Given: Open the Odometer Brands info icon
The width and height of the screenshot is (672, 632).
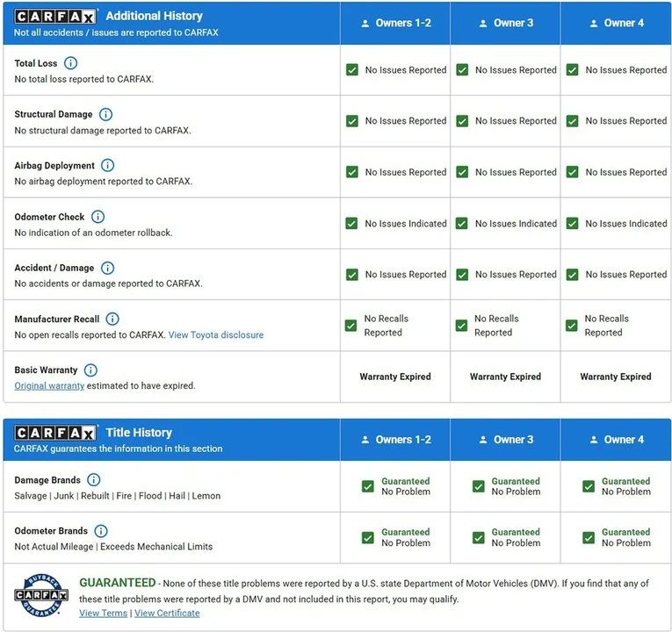Looking at the screenshot, I should 101,531.
